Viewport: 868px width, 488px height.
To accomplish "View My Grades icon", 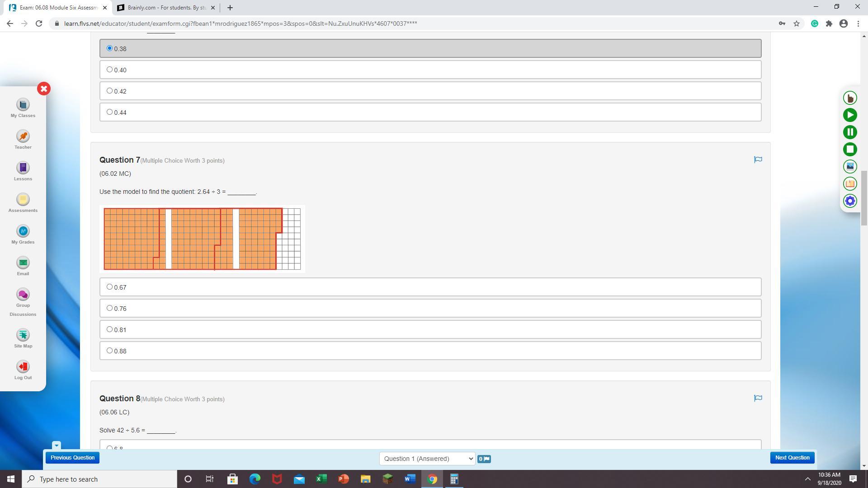I will (x=23, y=232).
